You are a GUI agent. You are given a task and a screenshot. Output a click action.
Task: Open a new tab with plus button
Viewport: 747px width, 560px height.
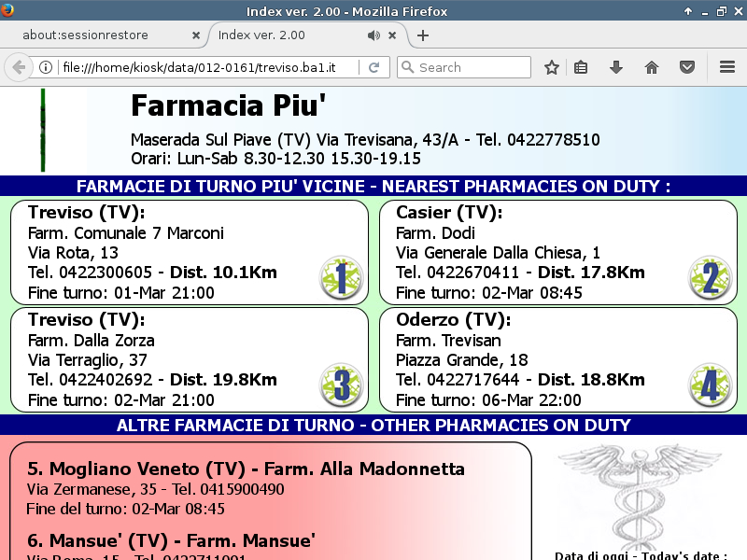point(423,35)
